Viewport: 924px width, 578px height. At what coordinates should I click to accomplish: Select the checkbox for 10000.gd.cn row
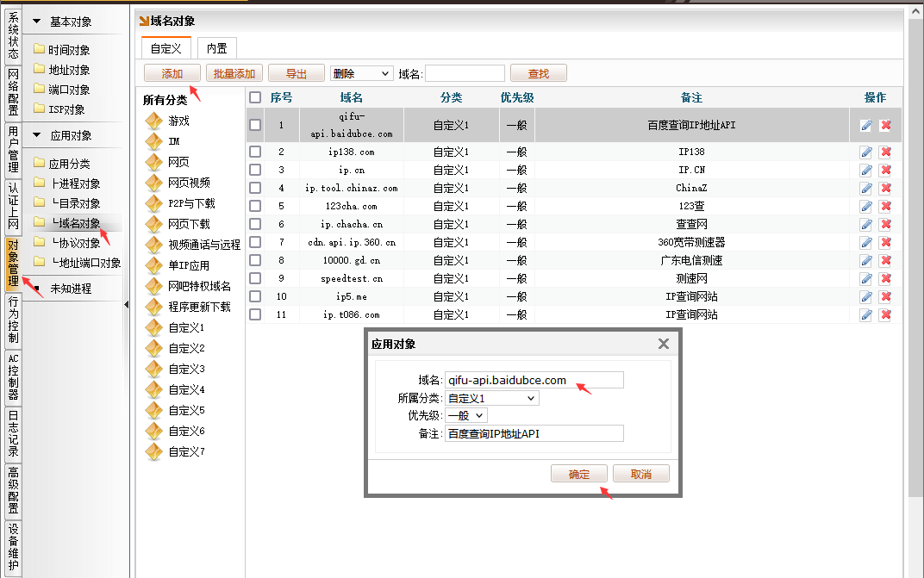click(x=255, y=260)
